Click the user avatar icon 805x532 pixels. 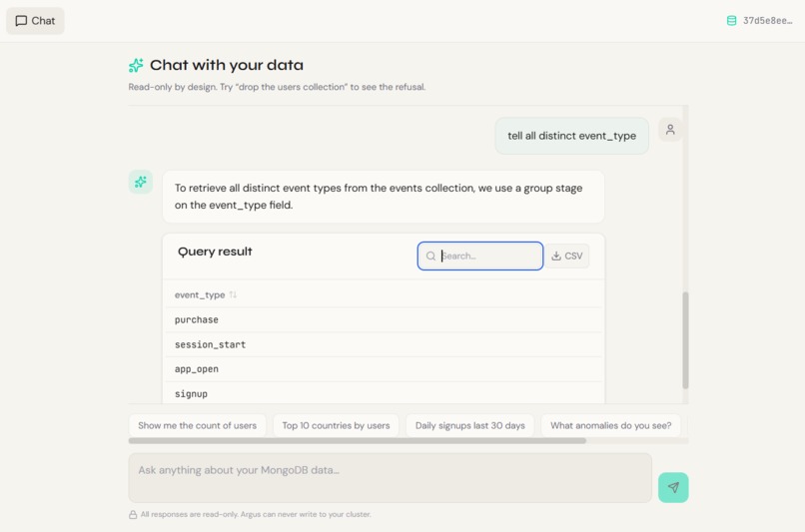pos(670,130)
